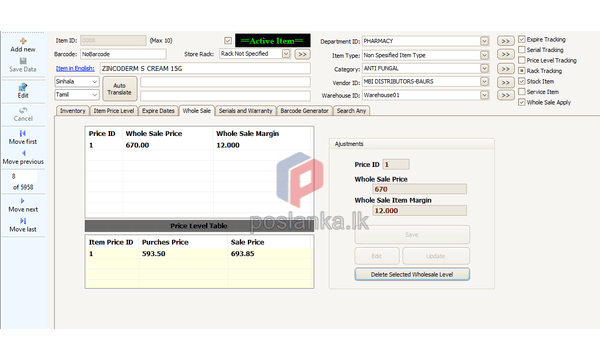Click the Save Data disk icon
Image resolution: width=600 pixels, height=360 pixels.
(x=23, y=61)
